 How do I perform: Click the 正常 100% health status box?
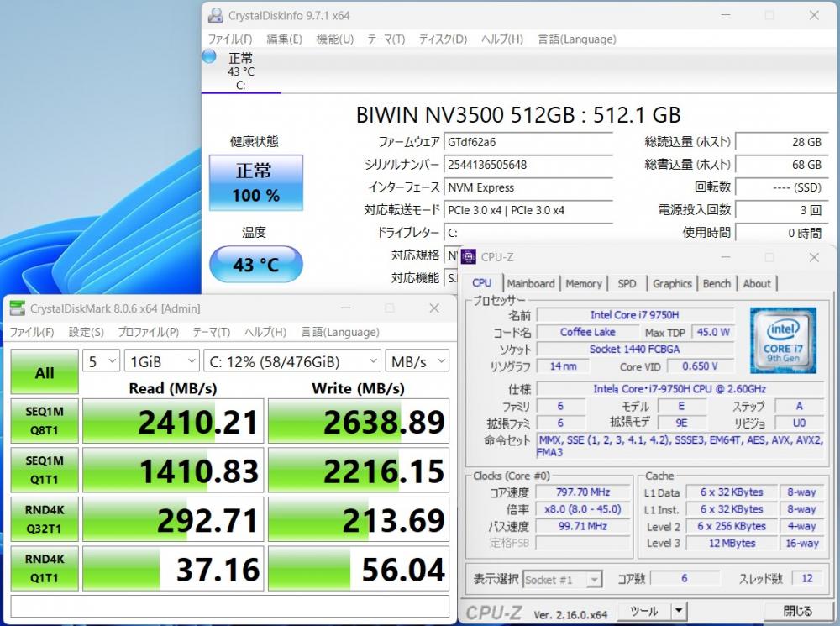pyautogui.click(x=255, y=182)
